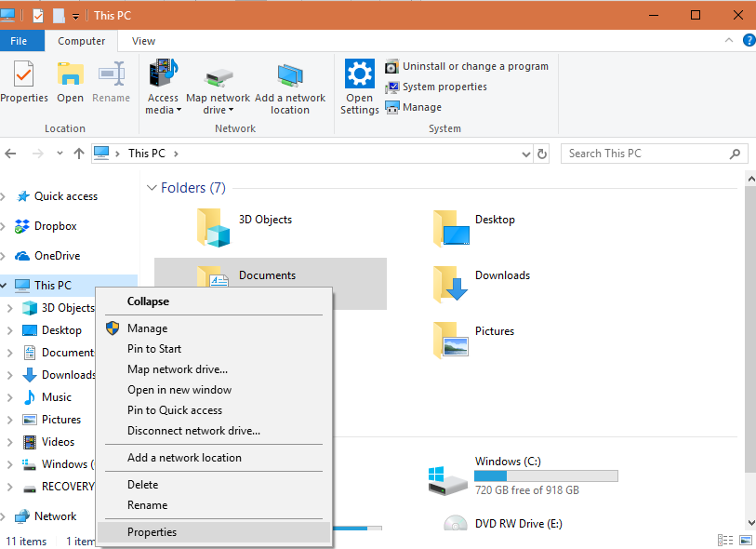
Task: Expand the Desktop tree node arrow
Action: pos(9,330)
